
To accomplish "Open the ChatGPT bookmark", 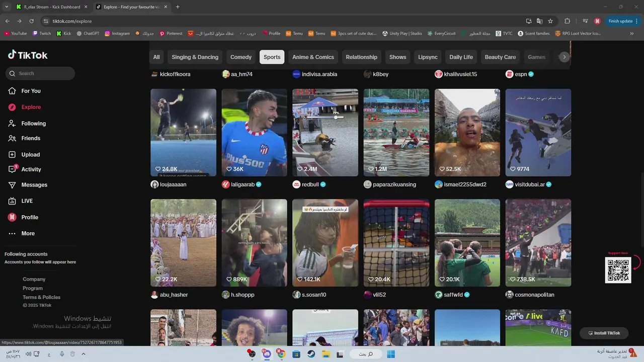I will [88, 34].
